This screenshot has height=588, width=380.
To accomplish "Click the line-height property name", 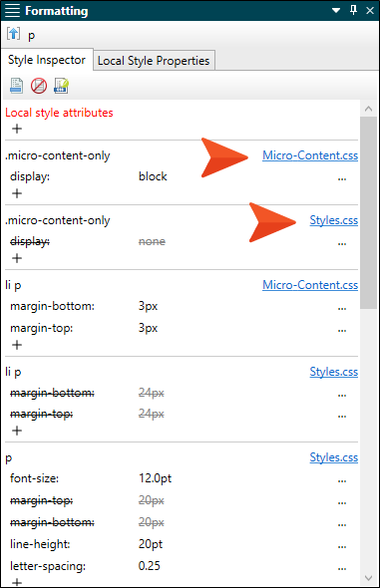I will pyautogui.click(x=40, y=544).
